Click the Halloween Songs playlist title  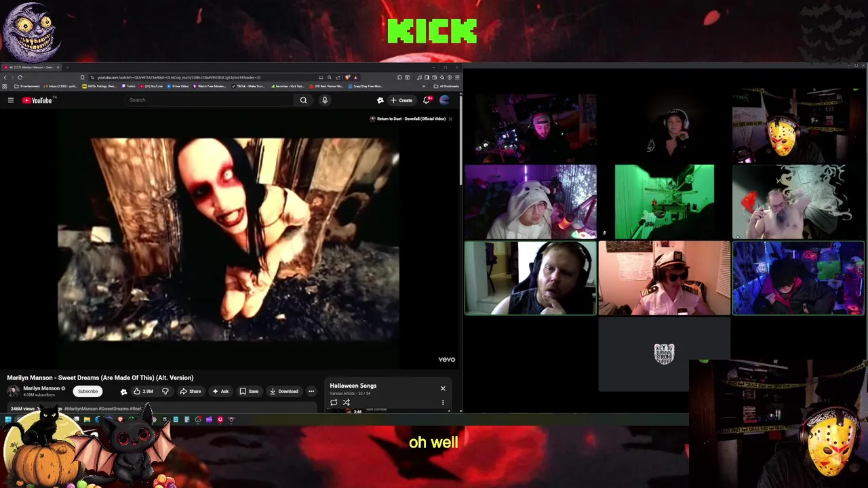pyautogui.click(x=353, y=386)
